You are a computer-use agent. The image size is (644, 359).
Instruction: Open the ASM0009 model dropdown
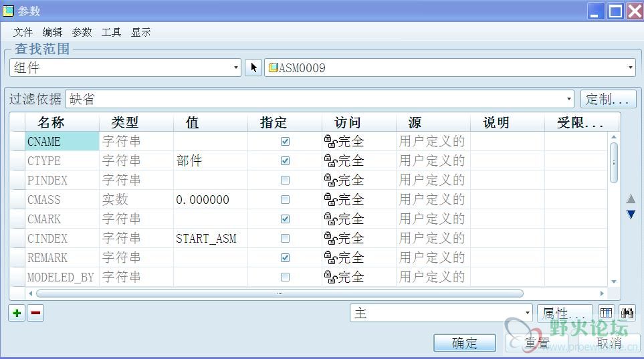point(450,68)
